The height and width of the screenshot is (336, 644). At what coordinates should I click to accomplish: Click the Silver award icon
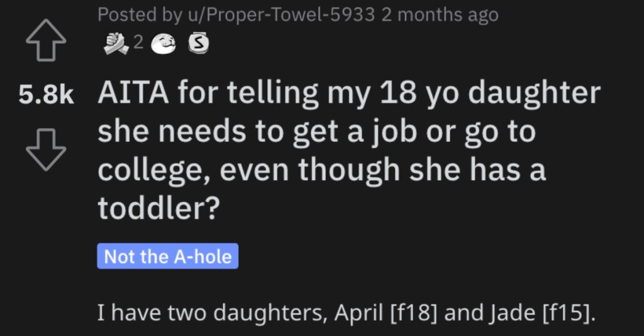point(198,43)
